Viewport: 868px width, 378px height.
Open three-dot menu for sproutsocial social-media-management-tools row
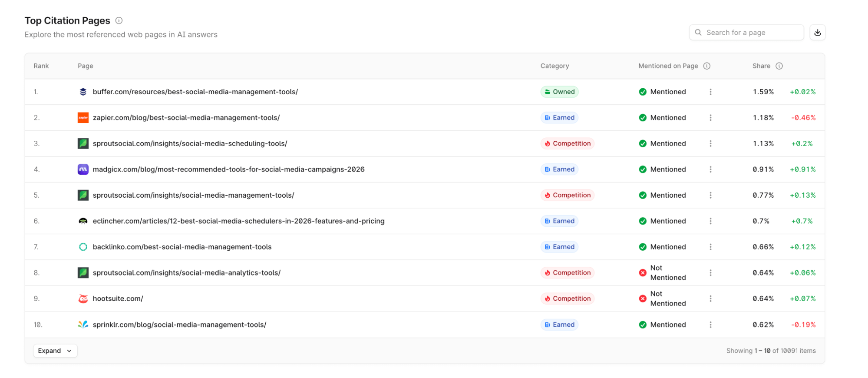tap(710, 195)
